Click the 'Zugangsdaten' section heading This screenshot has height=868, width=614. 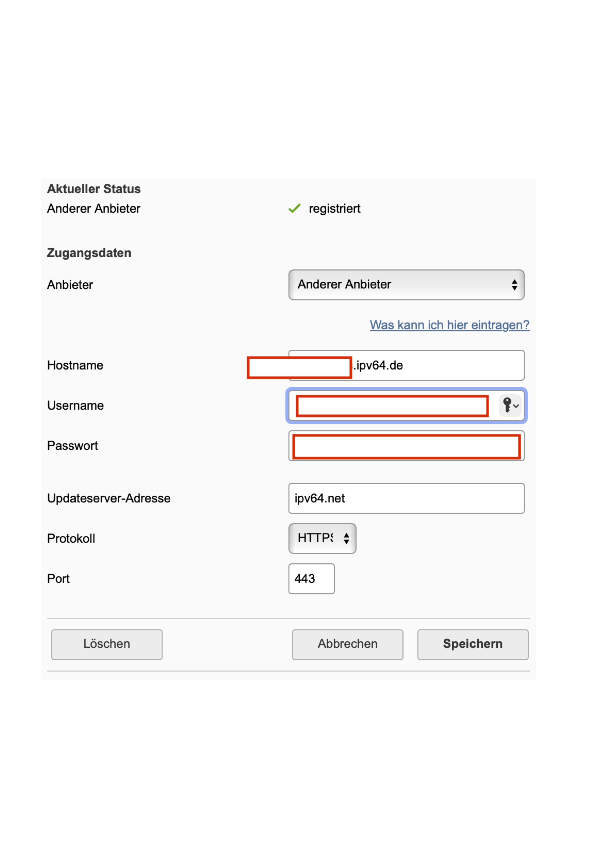[89, 253]
